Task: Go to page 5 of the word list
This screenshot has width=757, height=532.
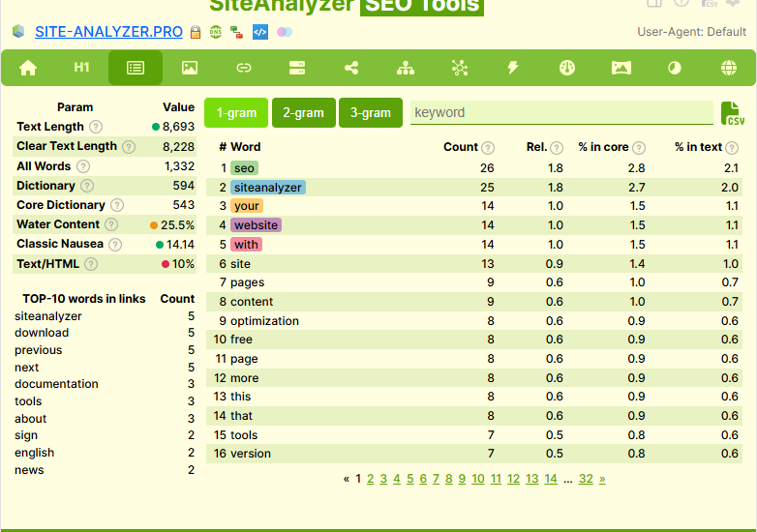Action: 409,479
